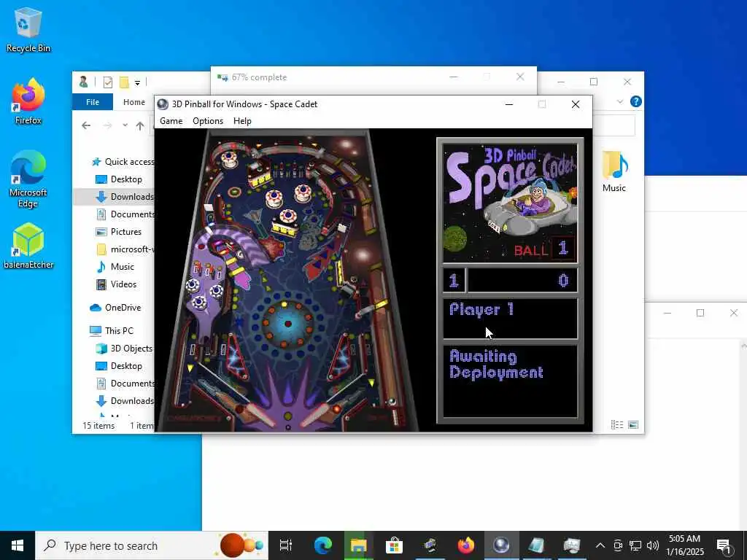747x560 pixels.
Task: Select the microsoft- folder in navigation pane
Action: pos(124,249)
